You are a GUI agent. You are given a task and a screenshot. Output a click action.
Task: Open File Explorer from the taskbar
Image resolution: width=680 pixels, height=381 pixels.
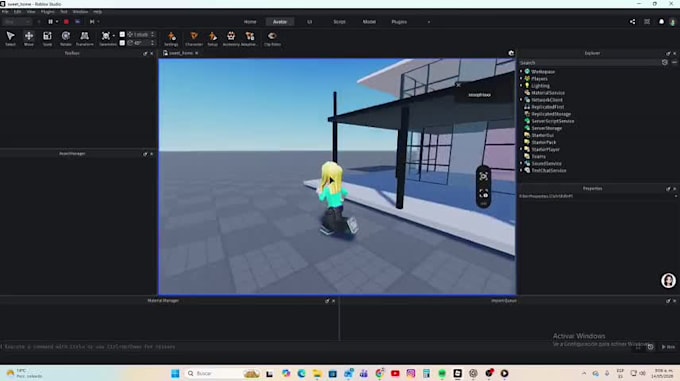click(x=317, y=373)
